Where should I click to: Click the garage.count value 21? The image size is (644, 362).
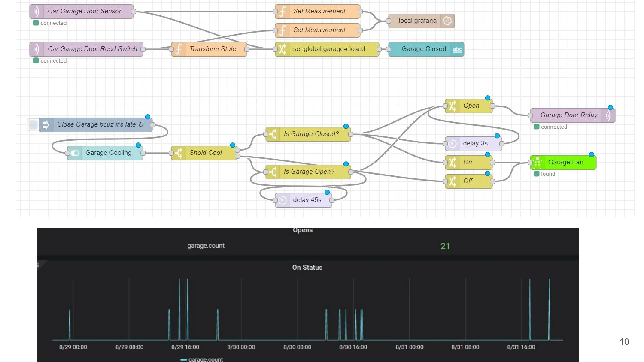445,246
